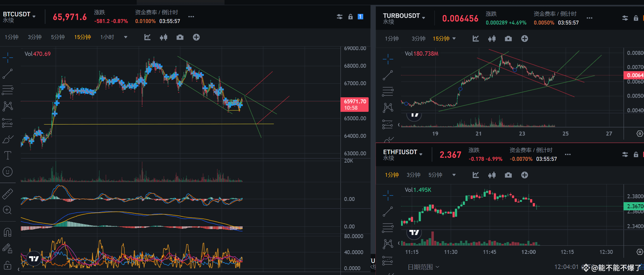Open TURBOUSDT chart settings sliders icon
The image size is (644, 275).
point(625,18)
